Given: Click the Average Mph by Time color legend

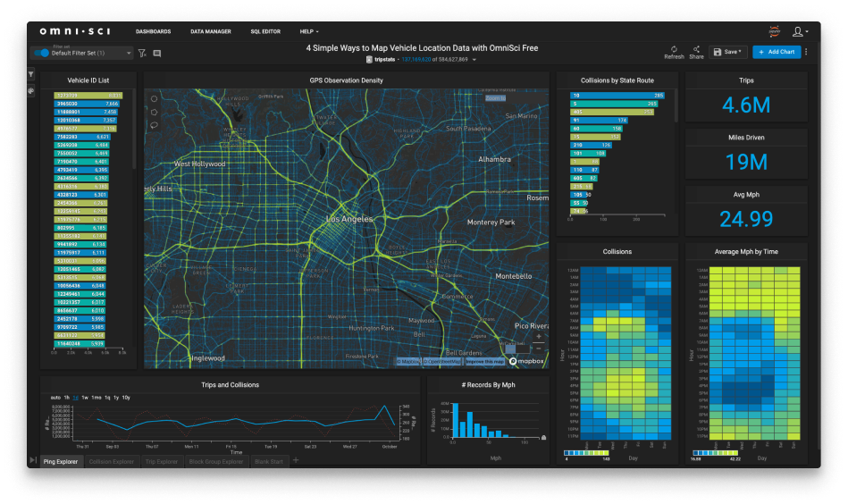Looking at the screenshot, I should (716, 453).
